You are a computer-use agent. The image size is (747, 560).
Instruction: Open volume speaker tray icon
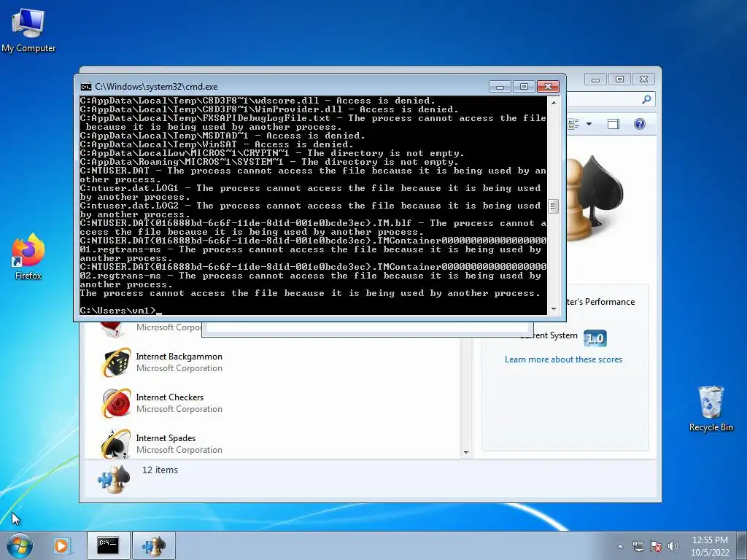click(673, 546)
